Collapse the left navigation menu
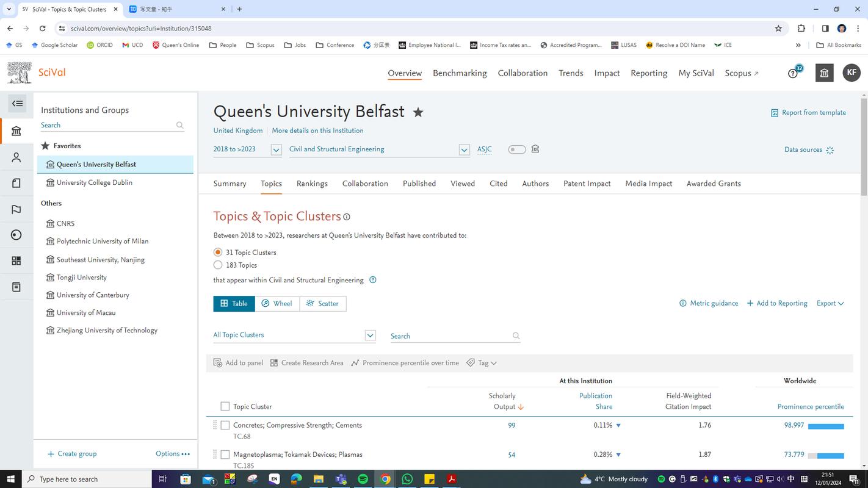This screenshot has width=868, height=488. (17, 104)
